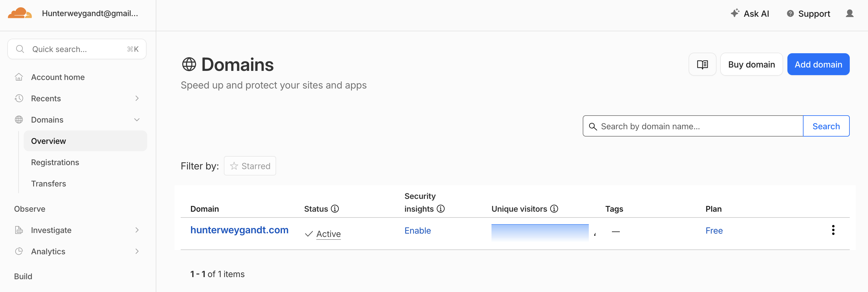The image size is (868, 292).
Task: Click the Quick search magnifier icon
Action: point(20,49)
